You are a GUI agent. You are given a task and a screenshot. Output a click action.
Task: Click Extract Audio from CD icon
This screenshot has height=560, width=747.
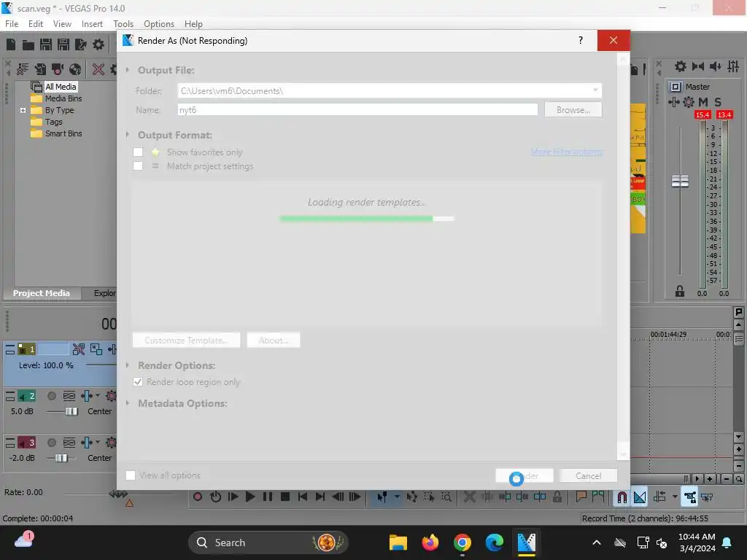pyautogui.click(x=75, y=69)
